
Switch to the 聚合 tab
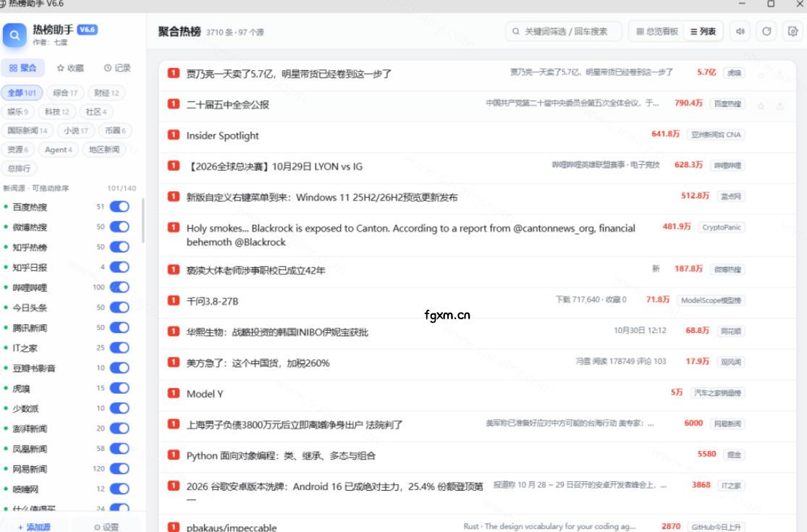[22, 68]
